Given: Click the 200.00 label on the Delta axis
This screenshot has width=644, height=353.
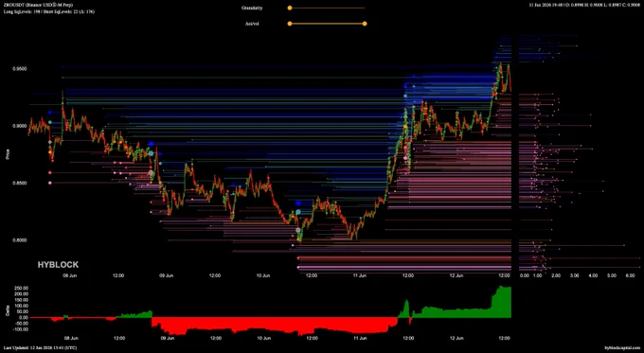Looking at the screenshot, I should pos(21,294).
